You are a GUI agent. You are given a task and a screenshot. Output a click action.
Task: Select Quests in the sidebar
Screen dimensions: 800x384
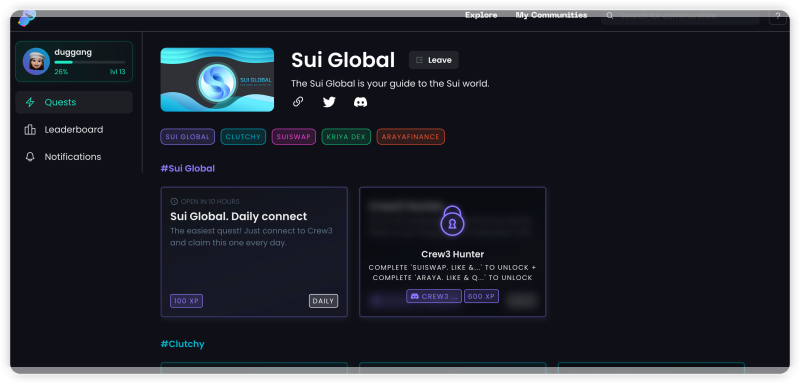tap(74, 102)
